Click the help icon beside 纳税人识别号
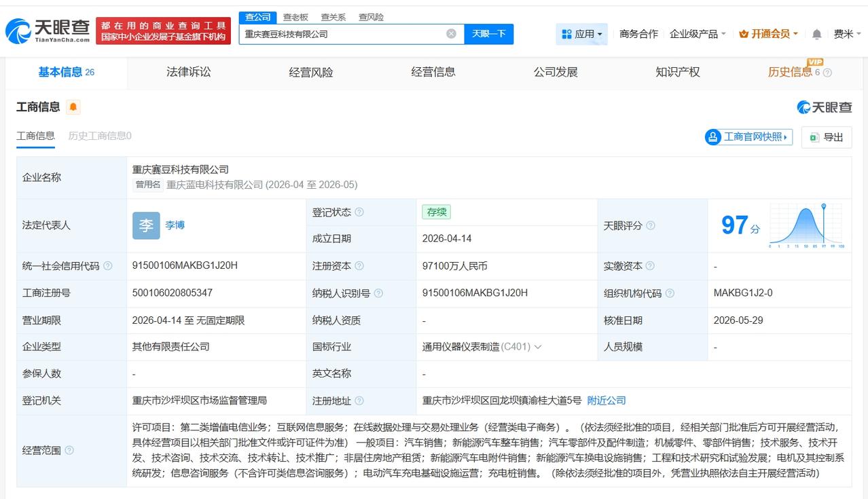868x499 pixels. (x=378, y=293)
